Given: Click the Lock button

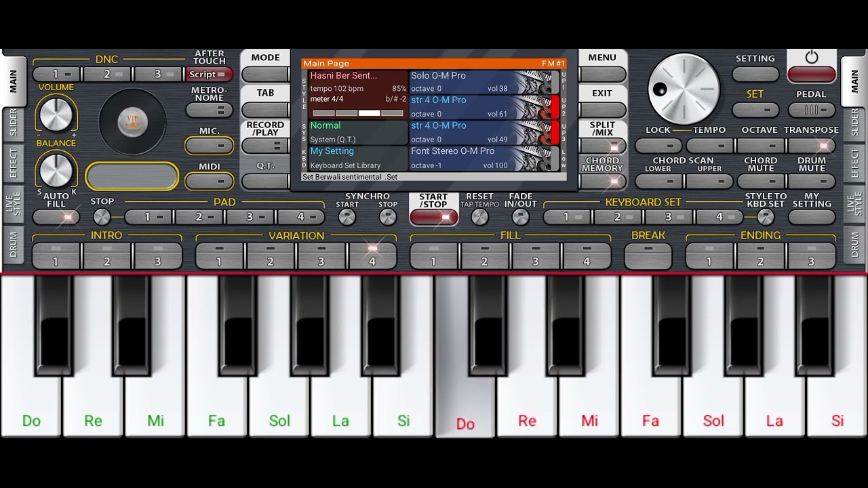Looking at the screenshot, I should point(658,145).
